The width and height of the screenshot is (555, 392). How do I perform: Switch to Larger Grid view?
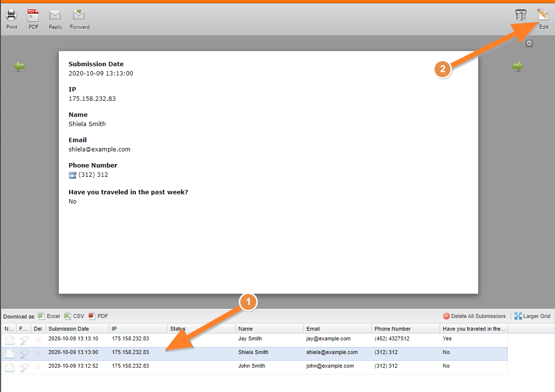coord(532,316)
